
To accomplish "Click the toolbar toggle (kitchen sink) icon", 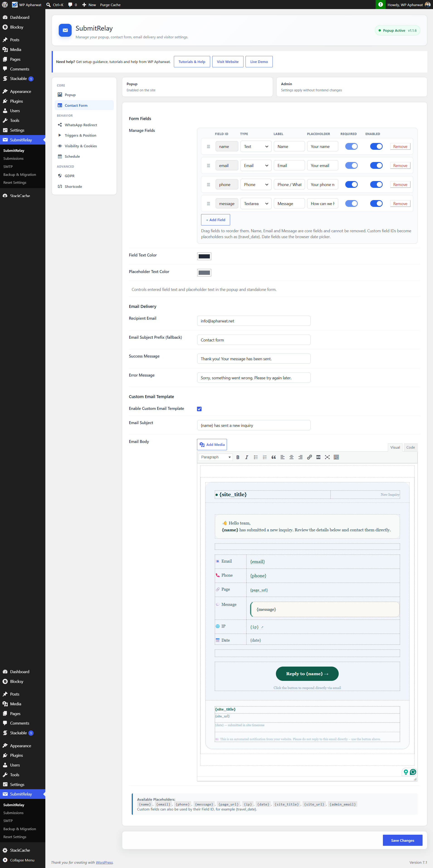I will [336, 457].
